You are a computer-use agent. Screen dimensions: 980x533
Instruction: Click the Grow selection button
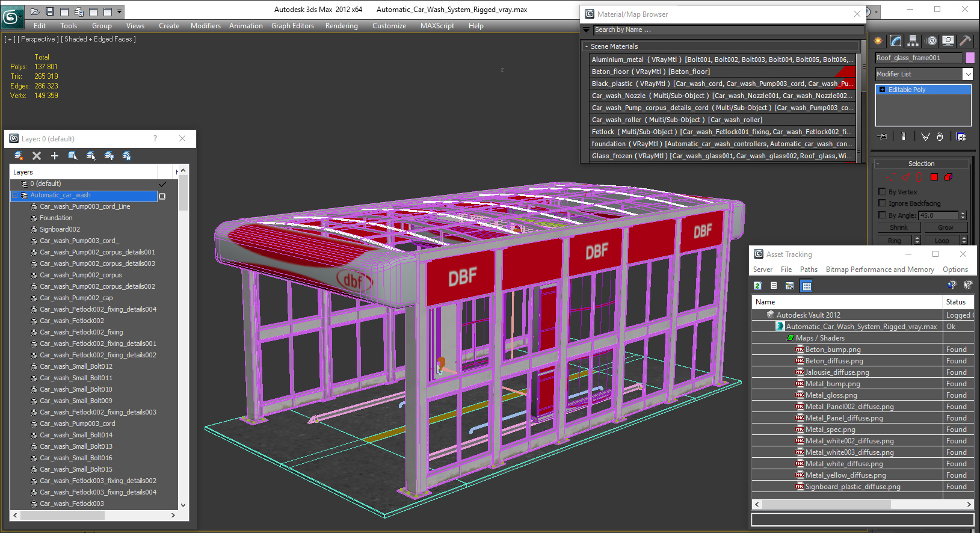pos(945,227)
